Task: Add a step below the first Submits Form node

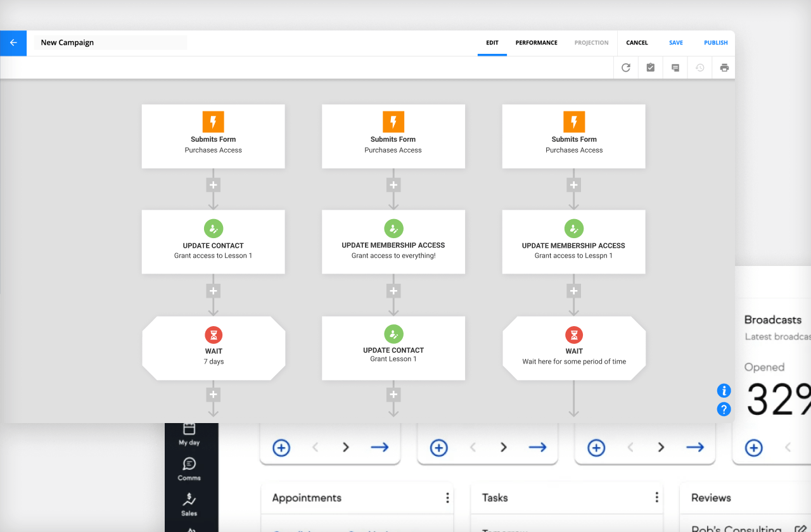Action: pyautogui.click(x=213, y=184)
